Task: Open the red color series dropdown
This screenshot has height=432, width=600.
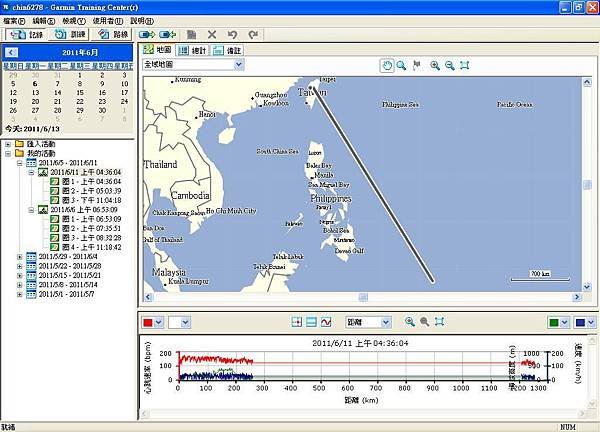Action: (153, 322)
